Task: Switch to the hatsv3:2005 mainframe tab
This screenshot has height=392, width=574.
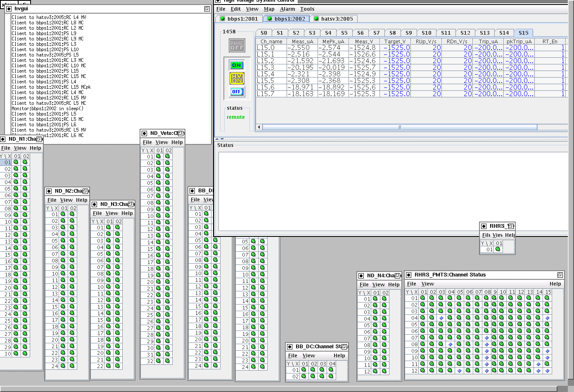Action: coord(333,19)
